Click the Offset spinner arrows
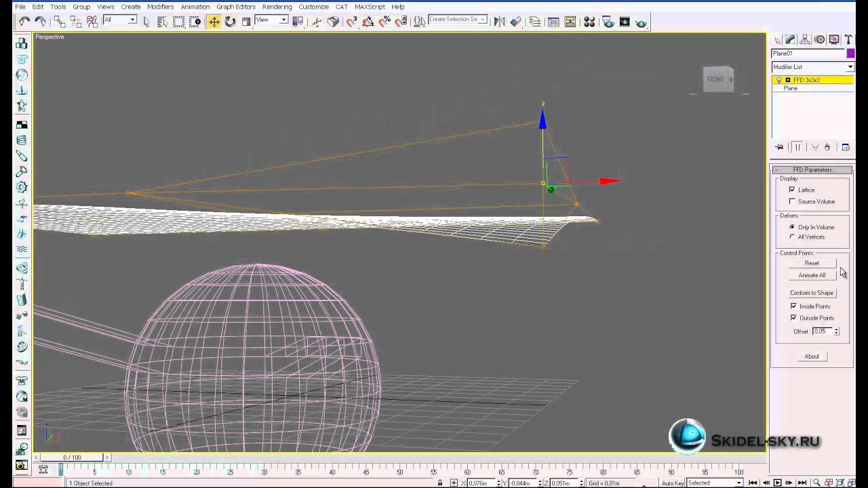This screenshot has height=488, width=868. (x=836, y=331)
